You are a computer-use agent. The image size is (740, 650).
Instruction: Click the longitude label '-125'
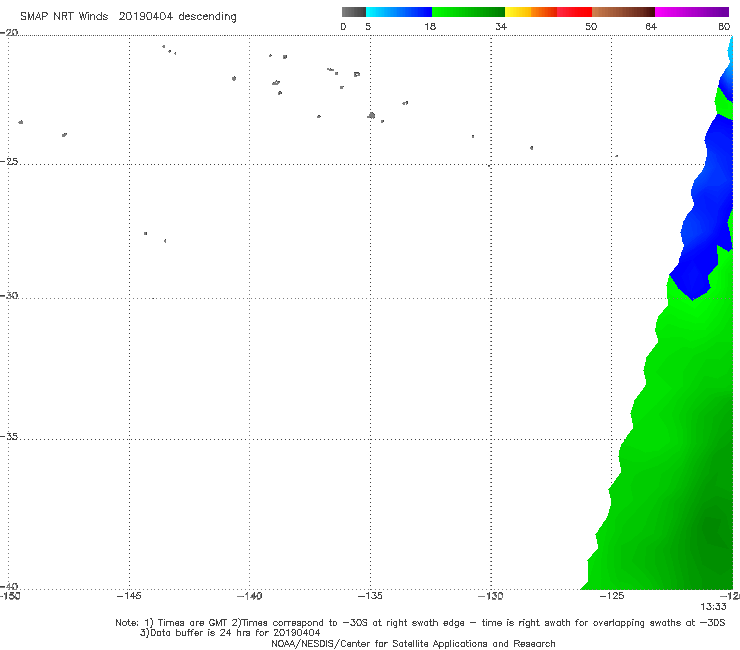[x=612, y=596]
